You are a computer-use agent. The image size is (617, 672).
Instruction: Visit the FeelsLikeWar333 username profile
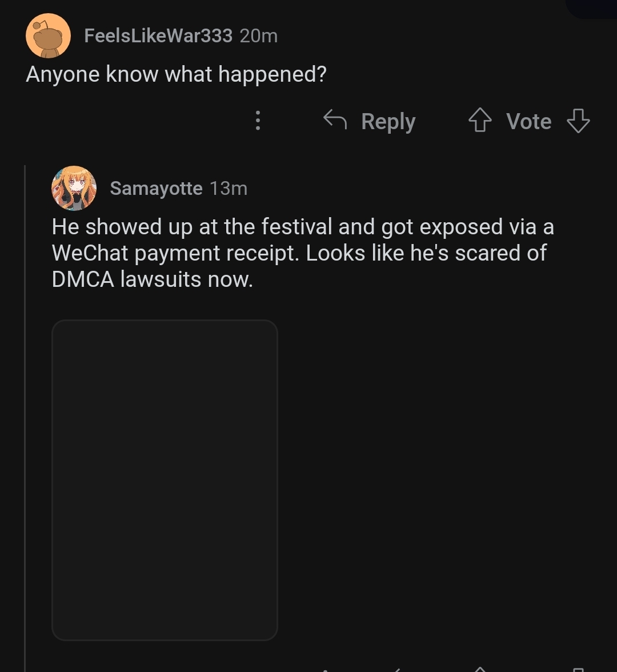coord(158,36)
